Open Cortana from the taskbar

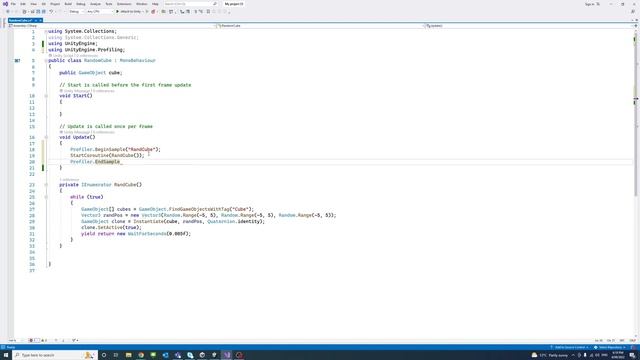tap(104, 355)
